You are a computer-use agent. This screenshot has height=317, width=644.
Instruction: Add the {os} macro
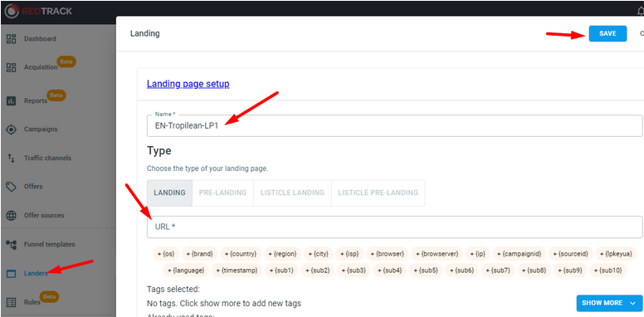click(166, 254)
